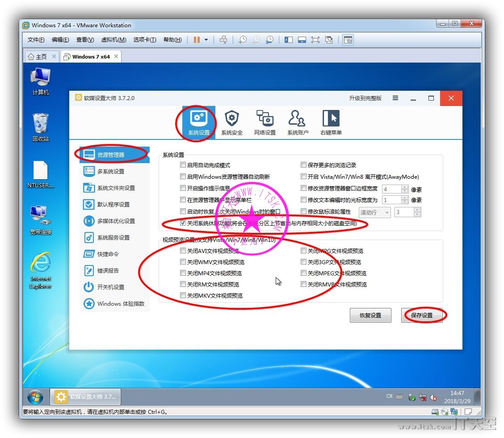Uncheck 关闭系统休眠功能 checkbox
The height and width of the screenshot is (438, 504).
pyautogui.click(x=183, y=223)
